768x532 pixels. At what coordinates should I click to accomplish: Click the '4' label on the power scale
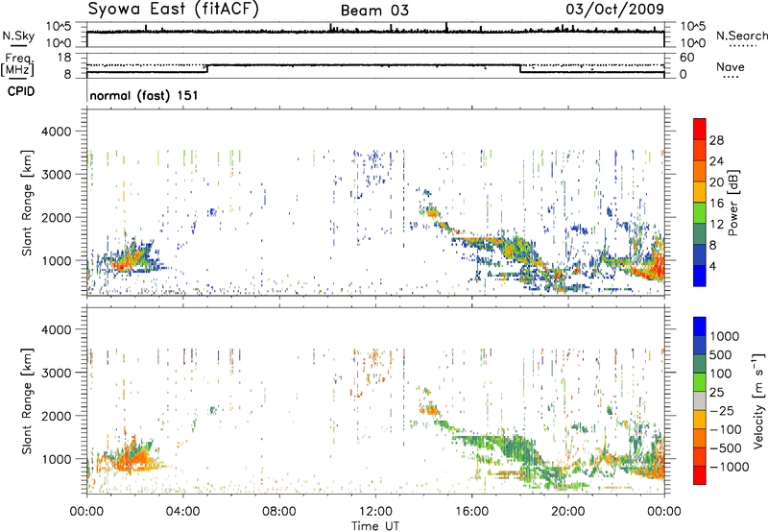pyautogui.click(x=712, y=267)
